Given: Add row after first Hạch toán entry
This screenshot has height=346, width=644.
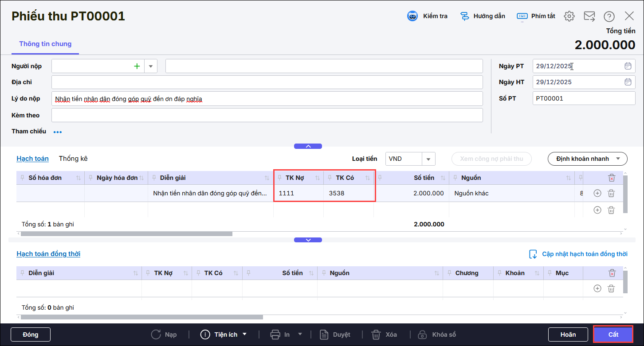Looking at the screenshot, I should pos(597,193).
